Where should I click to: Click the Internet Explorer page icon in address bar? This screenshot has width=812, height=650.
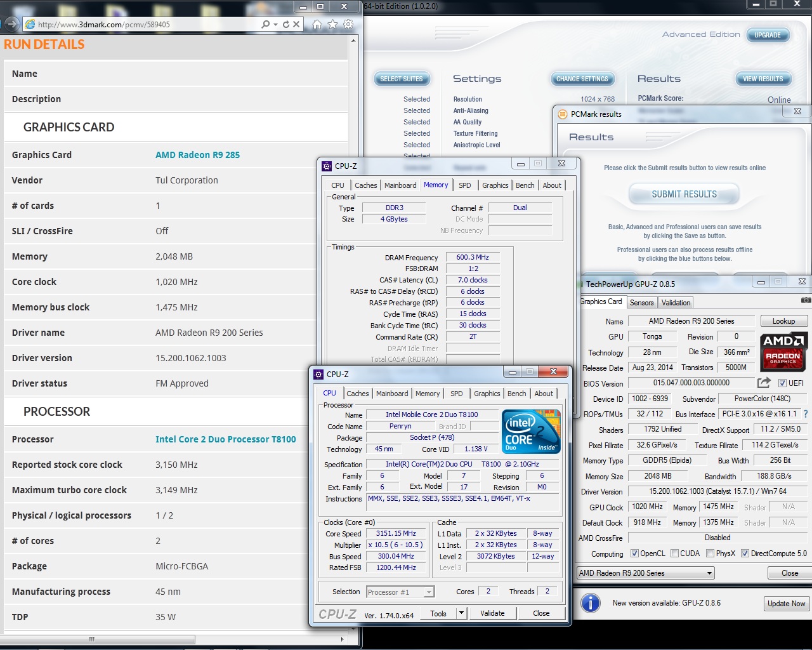30,24
